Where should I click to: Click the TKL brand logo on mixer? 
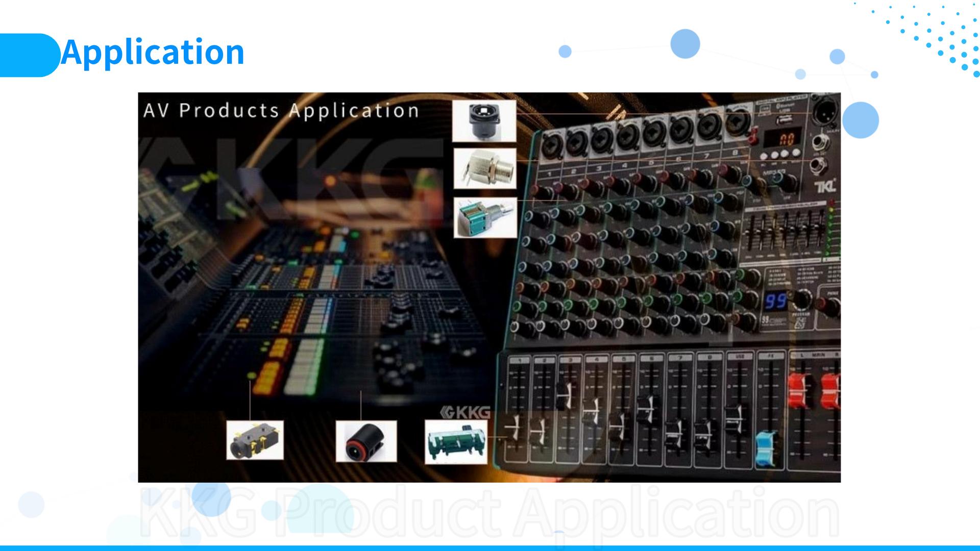click(x=825, y=186)
